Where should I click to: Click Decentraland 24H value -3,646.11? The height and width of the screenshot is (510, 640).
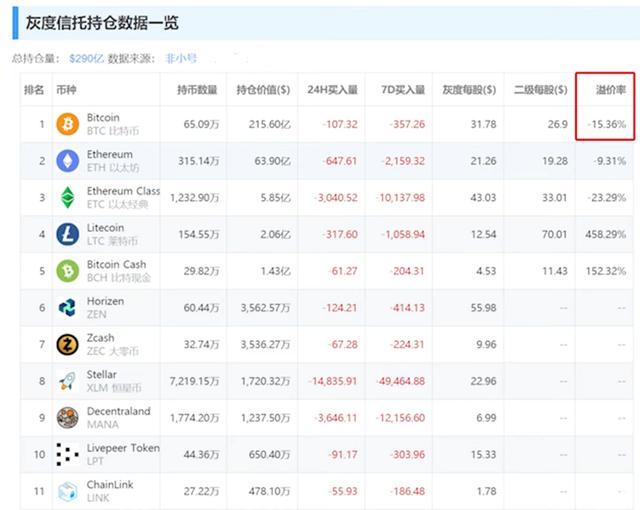(336, 418)
